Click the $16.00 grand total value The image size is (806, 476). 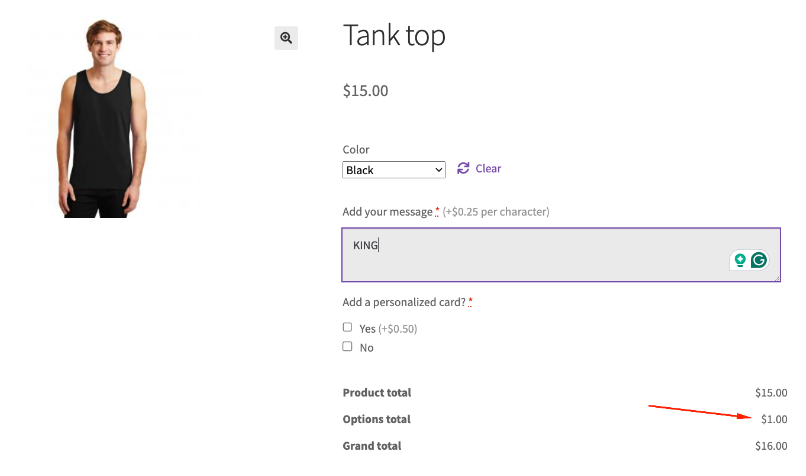pos(771,446)
